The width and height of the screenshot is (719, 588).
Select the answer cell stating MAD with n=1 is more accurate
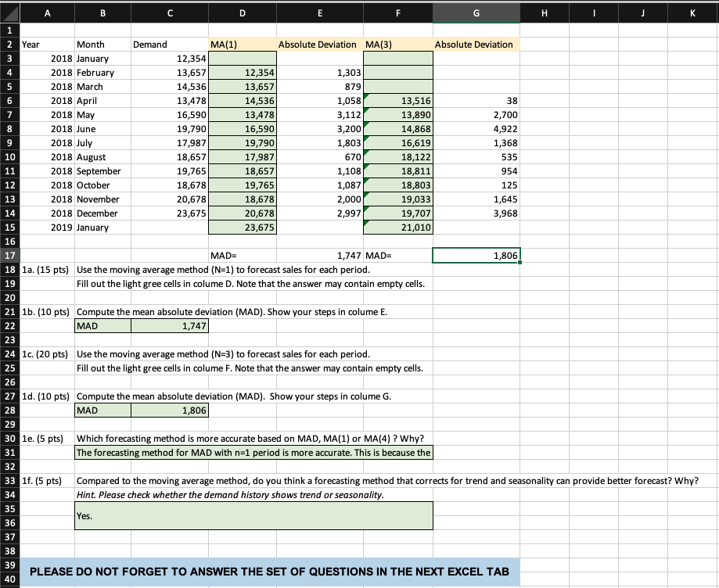coord(253,452)
